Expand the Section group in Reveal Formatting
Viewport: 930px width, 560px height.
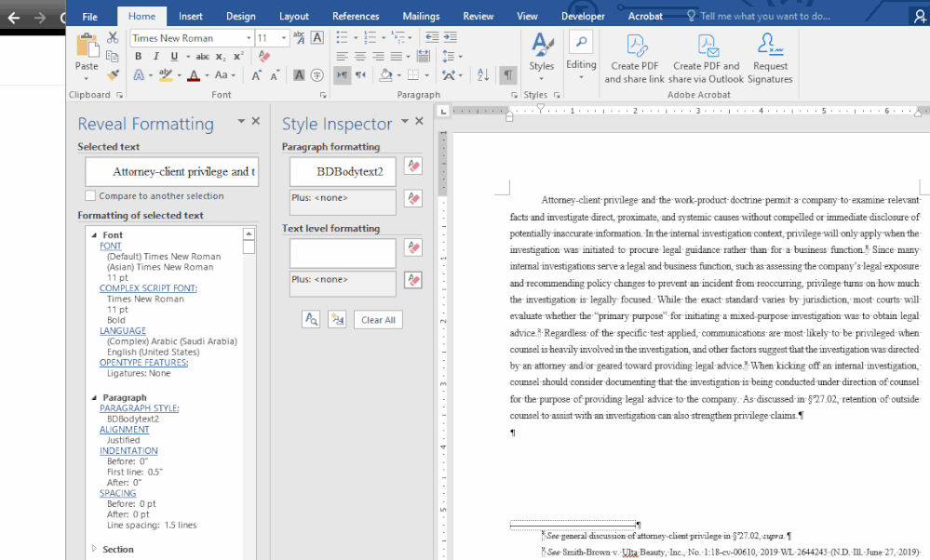click(94, 549)
